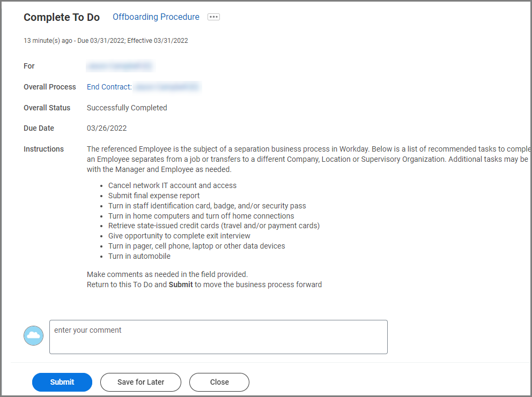532x397 pixels.
Task: Click 'Give opportunity to complete exit interview' item
Action: pos(179,236)
